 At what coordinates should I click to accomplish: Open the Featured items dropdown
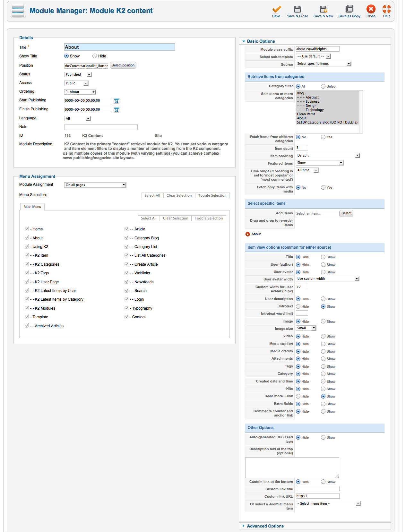(320, 163)
